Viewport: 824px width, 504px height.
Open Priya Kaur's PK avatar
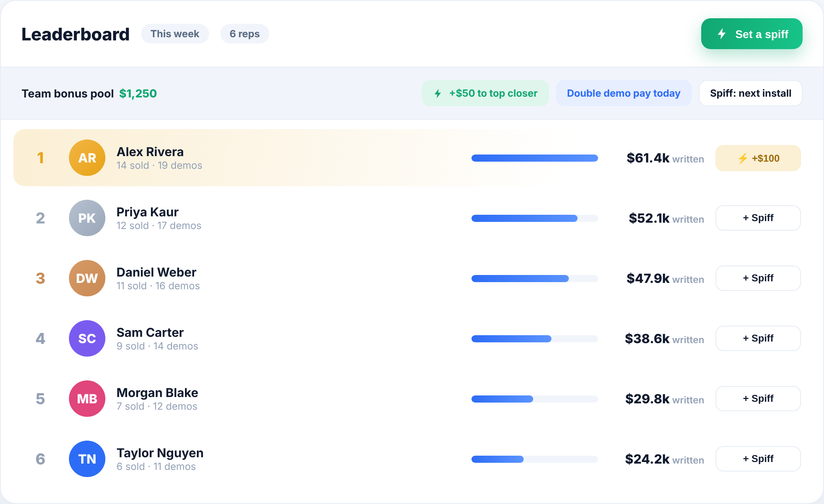click(87, 218)
